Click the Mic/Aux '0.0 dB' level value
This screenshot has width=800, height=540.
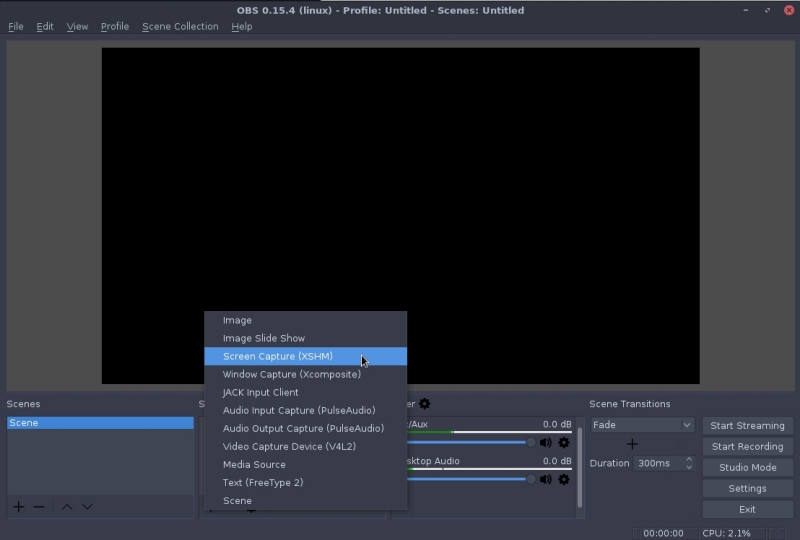[557, 424]
